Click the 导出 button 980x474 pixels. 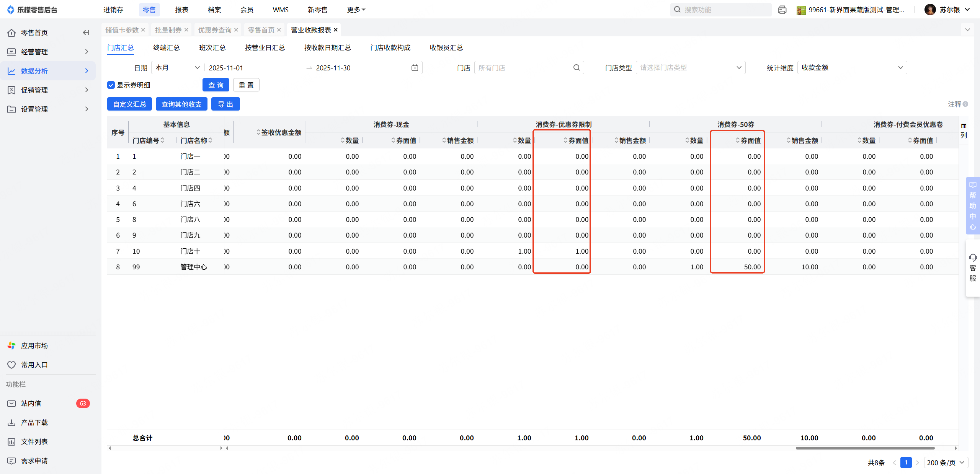[x=225, y=104]
